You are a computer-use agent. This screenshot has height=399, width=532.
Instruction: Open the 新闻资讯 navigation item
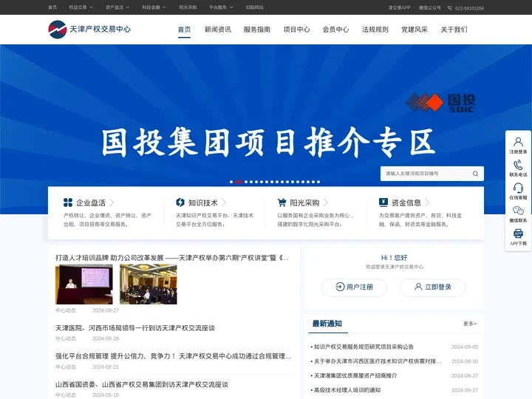[217, 30]
